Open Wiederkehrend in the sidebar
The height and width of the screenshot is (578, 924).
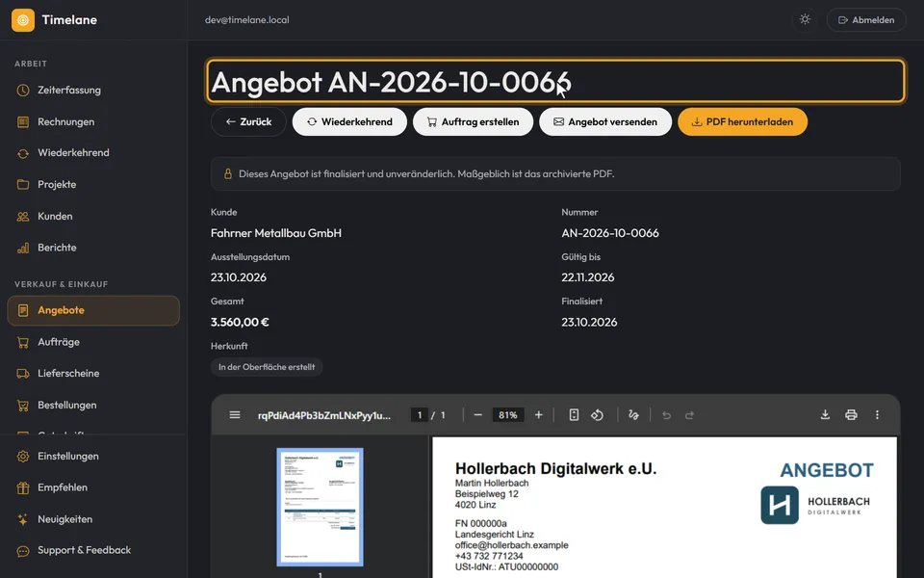(93, 153)
